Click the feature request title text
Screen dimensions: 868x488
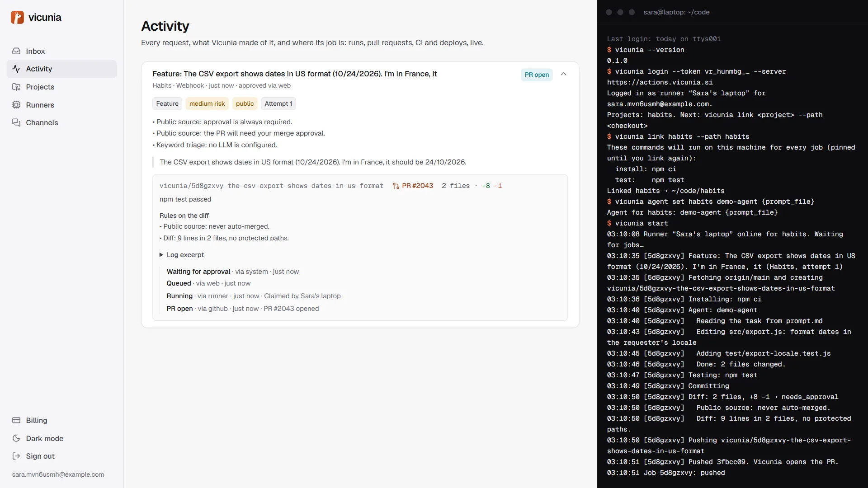[x=295, y=74]
